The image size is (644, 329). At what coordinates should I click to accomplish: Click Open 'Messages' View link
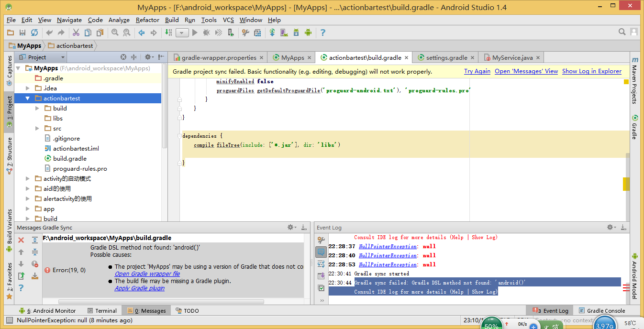tap(526, 71)
